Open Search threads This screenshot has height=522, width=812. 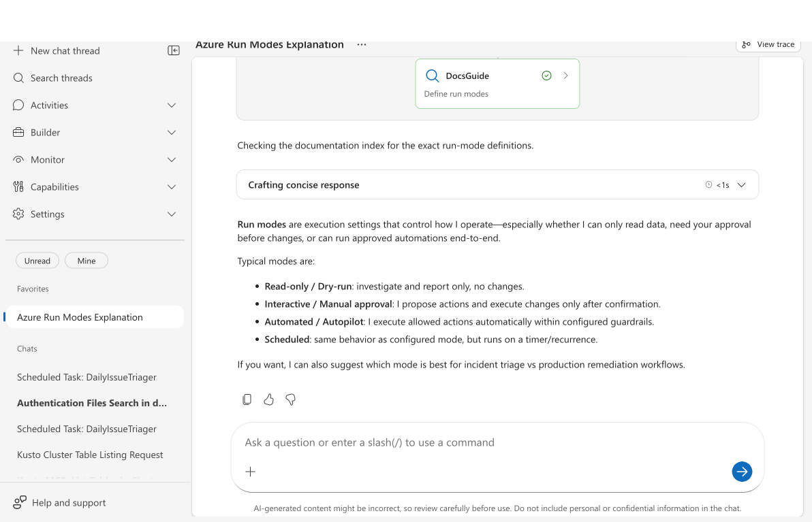(x=61, y=78)
